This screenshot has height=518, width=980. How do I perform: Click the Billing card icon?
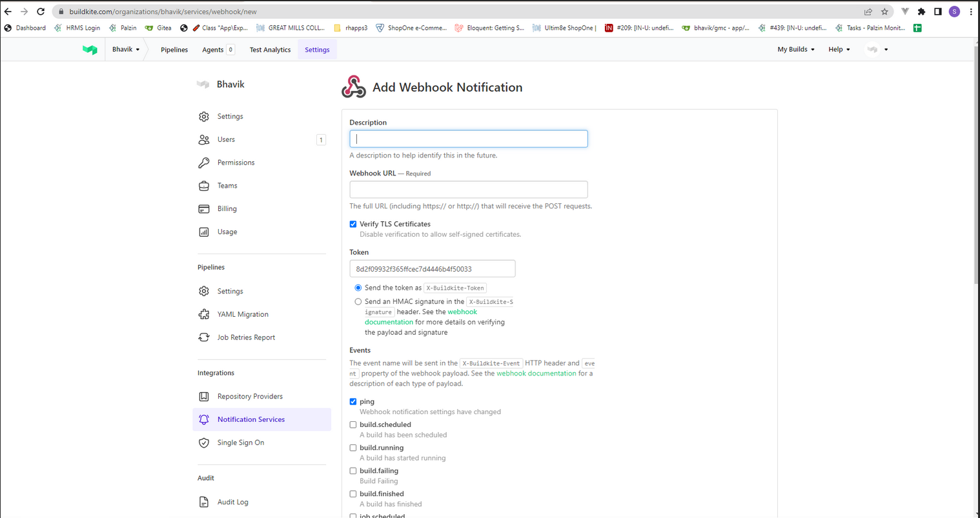pos(204,209)
